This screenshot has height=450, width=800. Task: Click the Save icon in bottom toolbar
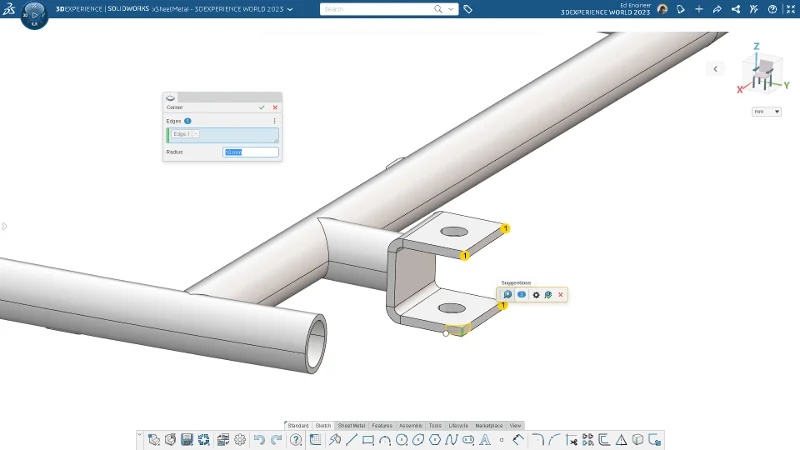click(x=187, y=439)
